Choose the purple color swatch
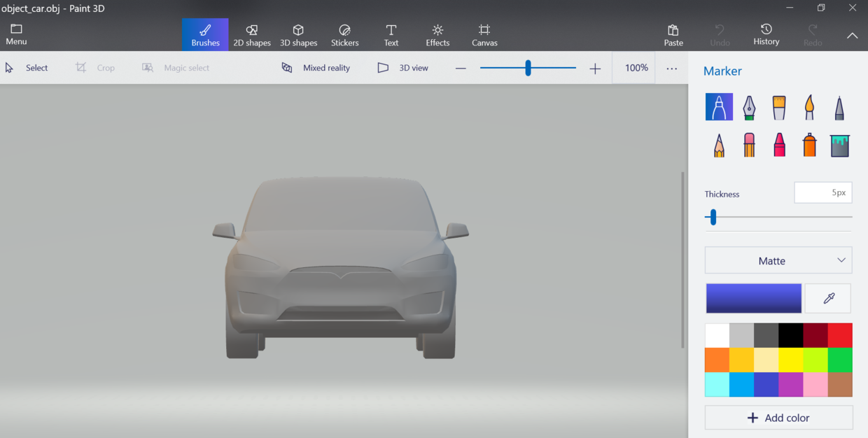The image size is (868, 438). click(791, 385)
